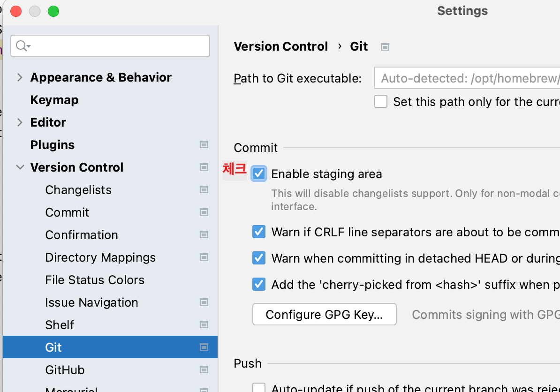Toggle Enable staging area checkbox
Screen dimensions: 560x392
[258, 174]
